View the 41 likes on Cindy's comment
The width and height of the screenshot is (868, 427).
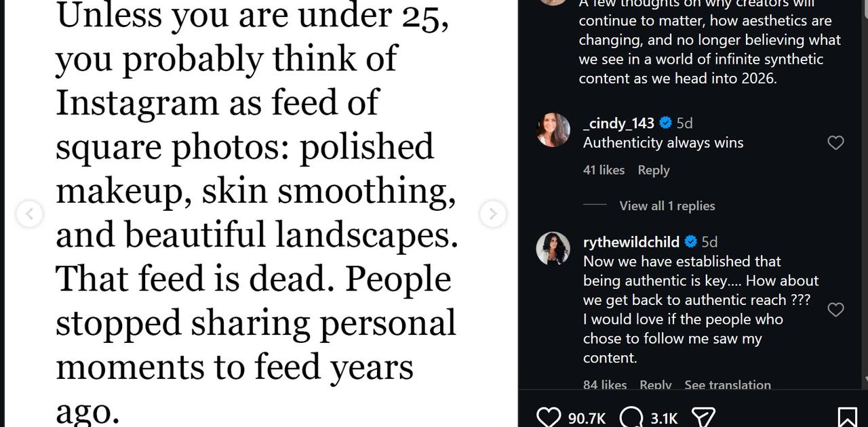(604, 170)
